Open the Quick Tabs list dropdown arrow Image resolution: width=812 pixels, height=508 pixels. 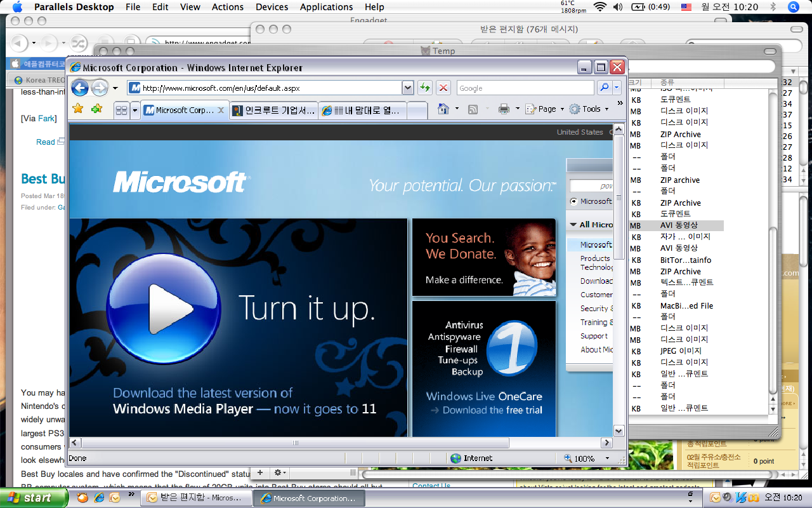tap(134, 110)
